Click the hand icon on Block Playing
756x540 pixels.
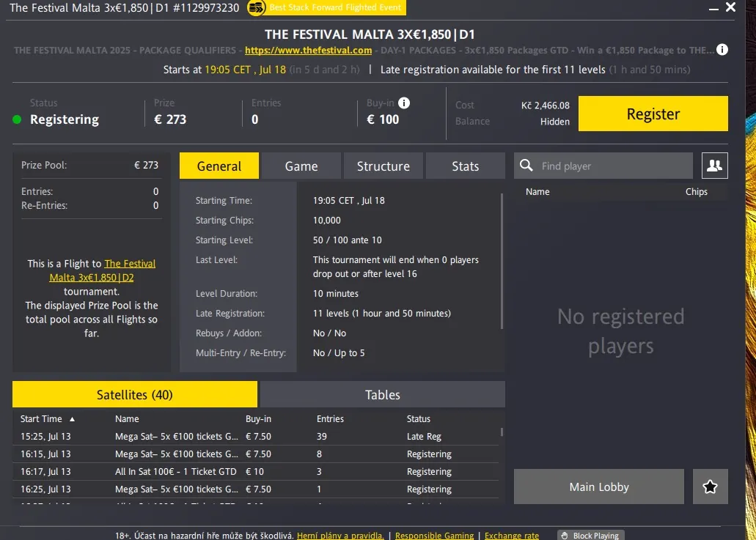[x=565, y=536]
